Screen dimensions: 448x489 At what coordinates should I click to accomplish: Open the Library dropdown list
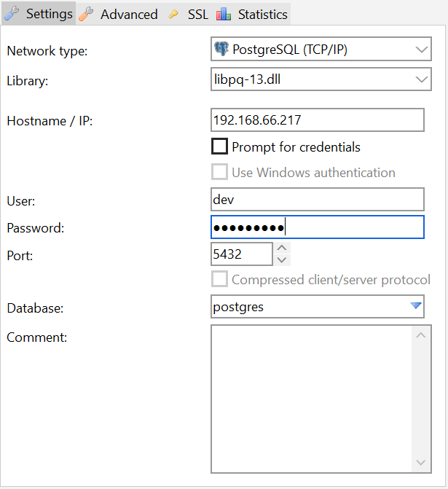coord(422,79)
